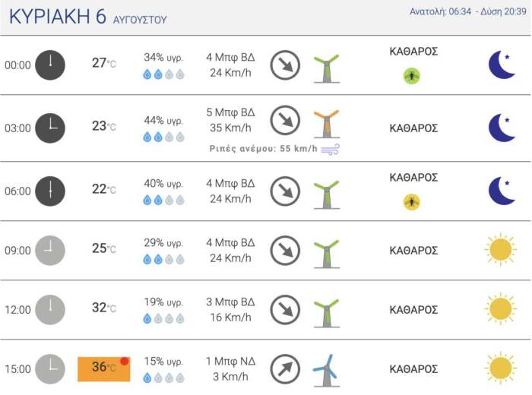The height and width of the screenshot is (395, 532).
Task: Click the sunset time Δύση 20:39
Action: tap(502, 12)
